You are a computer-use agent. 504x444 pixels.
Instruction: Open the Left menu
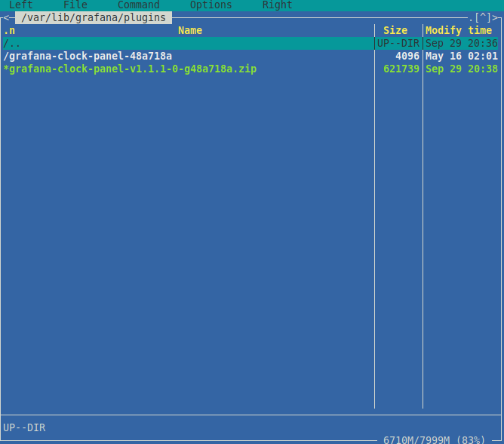tap(21, 5)
